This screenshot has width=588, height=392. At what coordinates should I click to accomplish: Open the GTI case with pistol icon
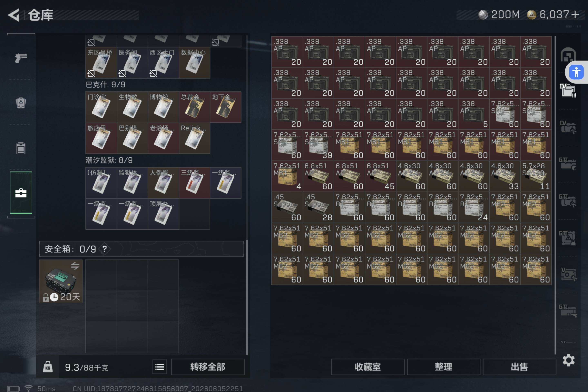[x=568, y=311]
